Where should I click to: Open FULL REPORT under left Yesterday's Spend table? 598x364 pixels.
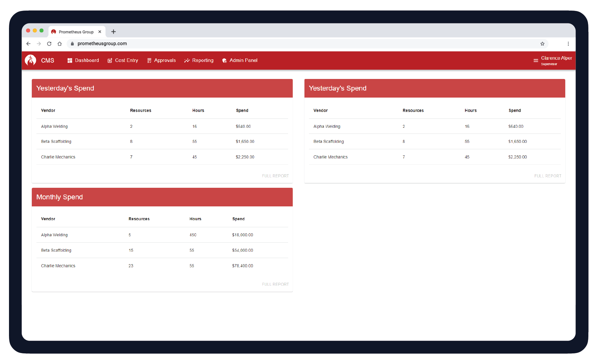point(275,176)
